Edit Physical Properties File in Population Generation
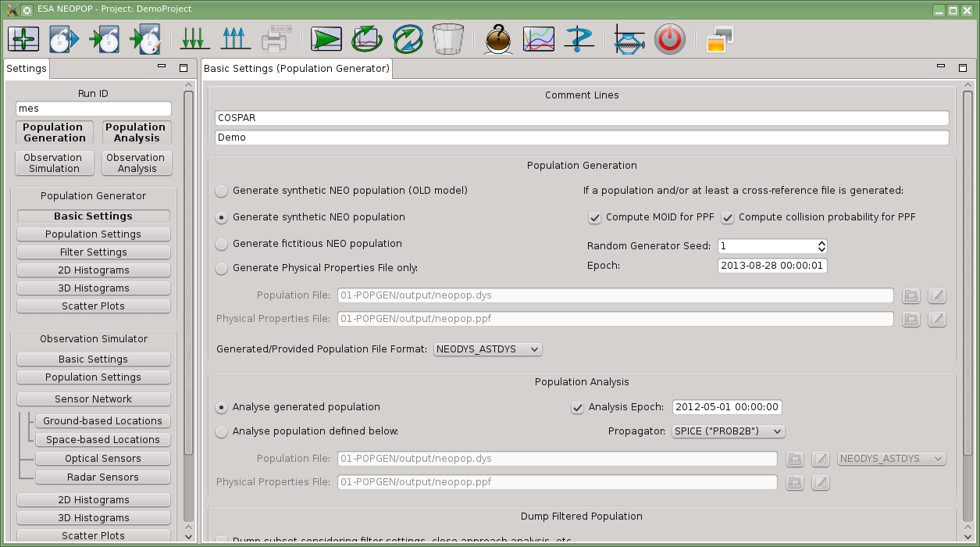Image resolution: width=980 pixels, height=547 pixels. pos(937,319)
